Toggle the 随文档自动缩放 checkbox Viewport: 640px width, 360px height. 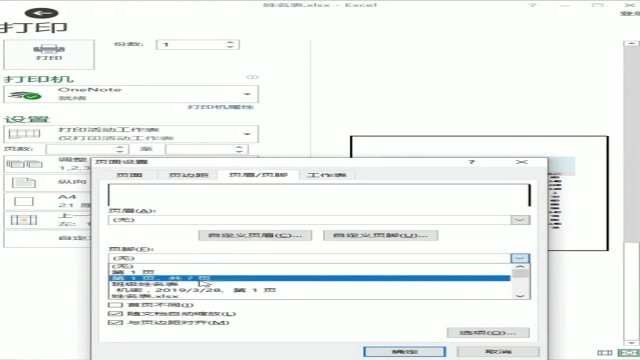115,314
